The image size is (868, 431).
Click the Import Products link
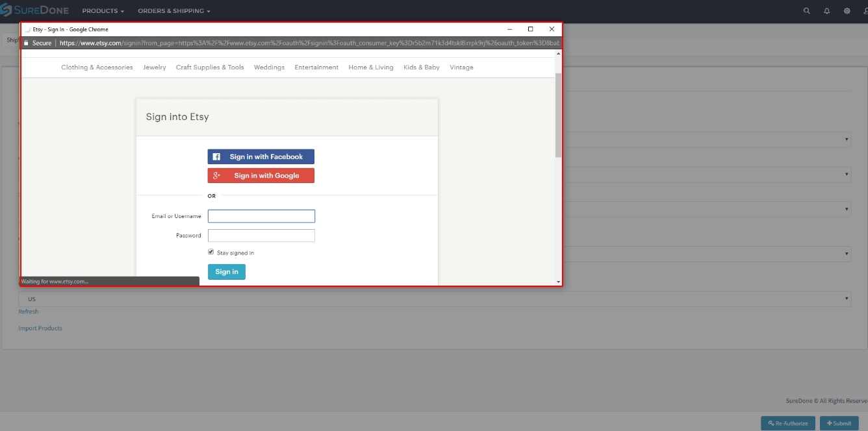(40, 328)
